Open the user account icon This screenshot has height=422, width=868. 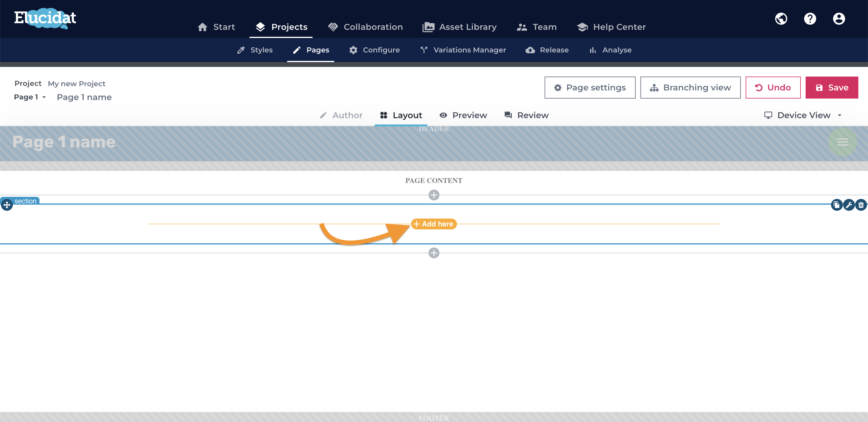(839, 19)
